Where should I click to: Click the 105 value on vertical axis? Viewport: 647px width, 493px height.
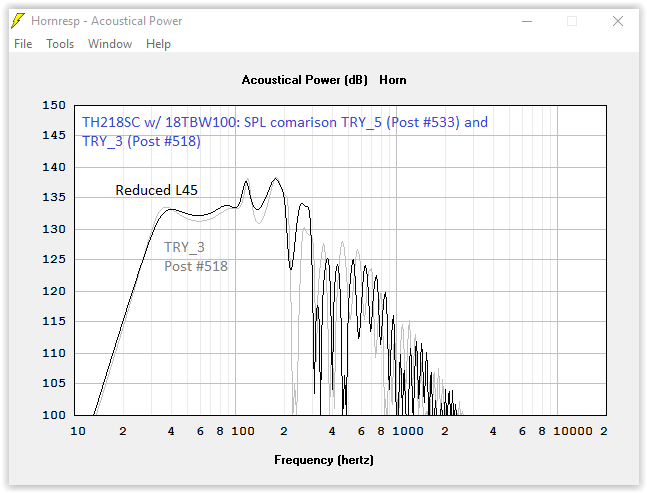54,383
